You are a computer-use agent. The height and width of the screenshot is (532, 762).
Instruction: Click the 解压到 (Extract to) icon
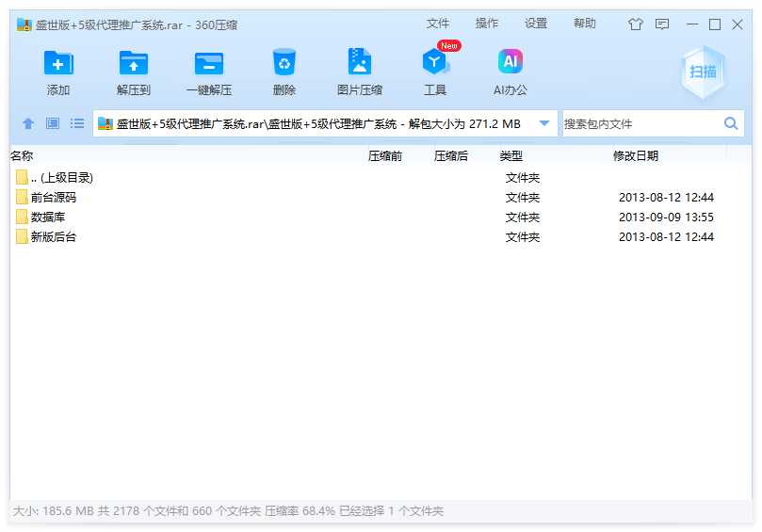pyautogui.click(x=133, y=63)
